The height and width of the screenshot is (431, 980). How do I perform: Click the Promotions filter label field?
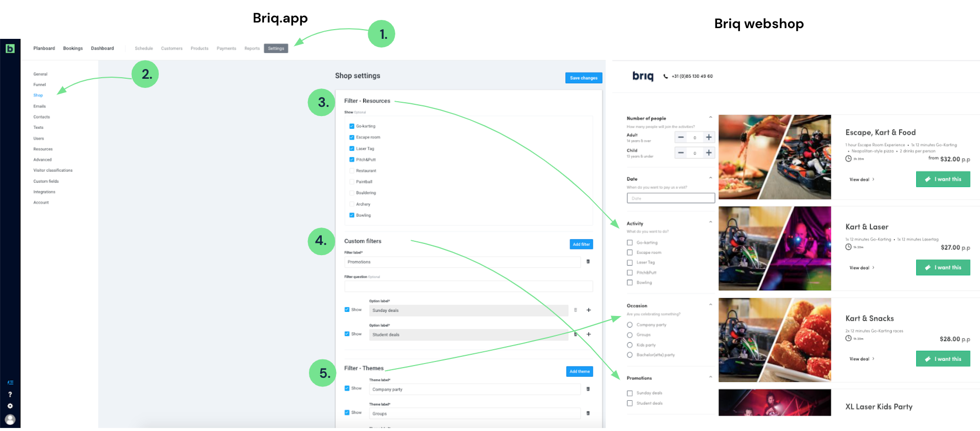point(462,262)
